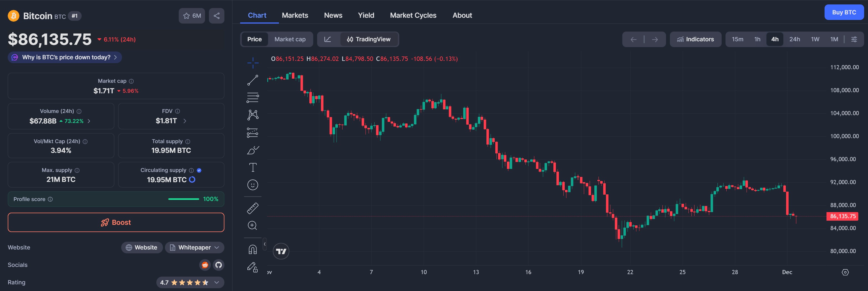The width and height of the screenshot is (868, 291).
Task: Click the zoom in magnifier tool
Action: click(x=253, y=226)
